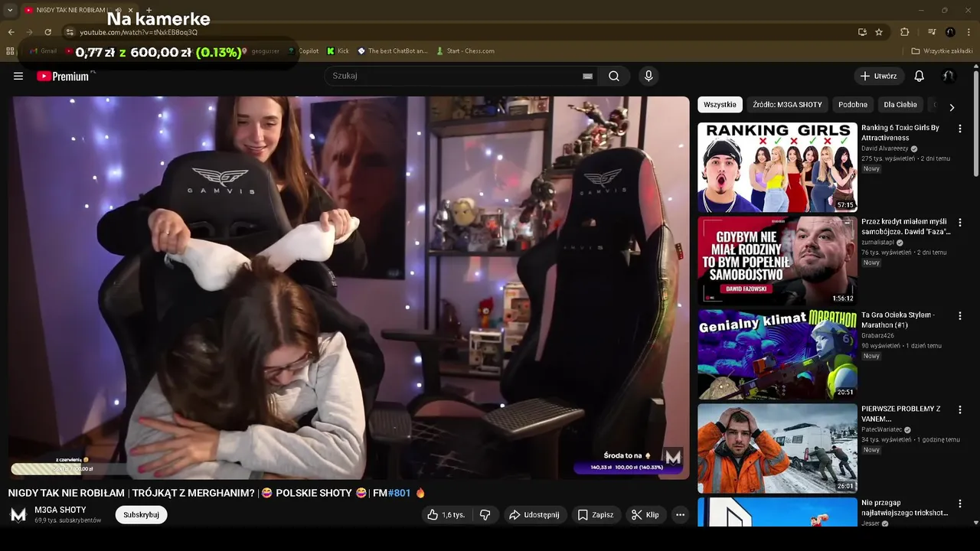Open options for Ranking 6 Toxic Girls video
980x551 pixels.
tap(959, 129)
